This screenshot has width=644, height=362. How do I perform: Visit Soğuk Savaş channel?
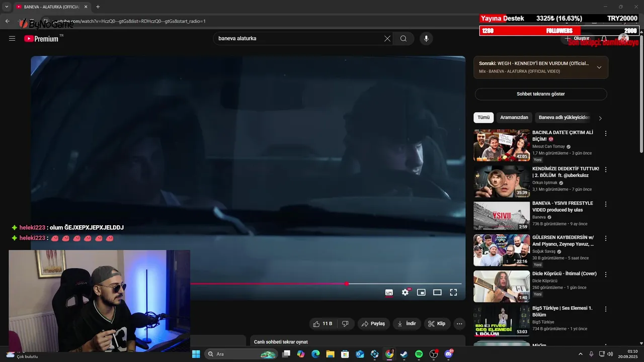[544, 251]
